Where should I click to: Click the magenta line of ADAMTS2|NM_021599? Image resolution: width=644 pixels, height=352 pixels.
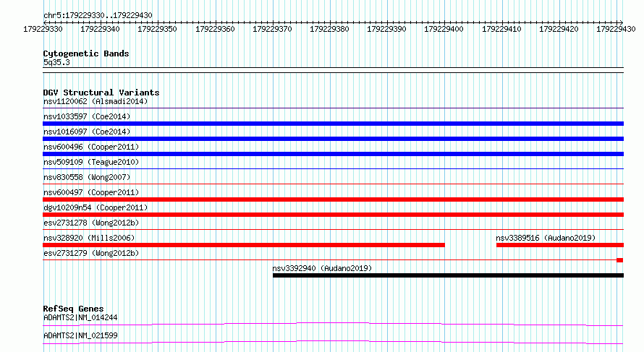pos(333,342)
